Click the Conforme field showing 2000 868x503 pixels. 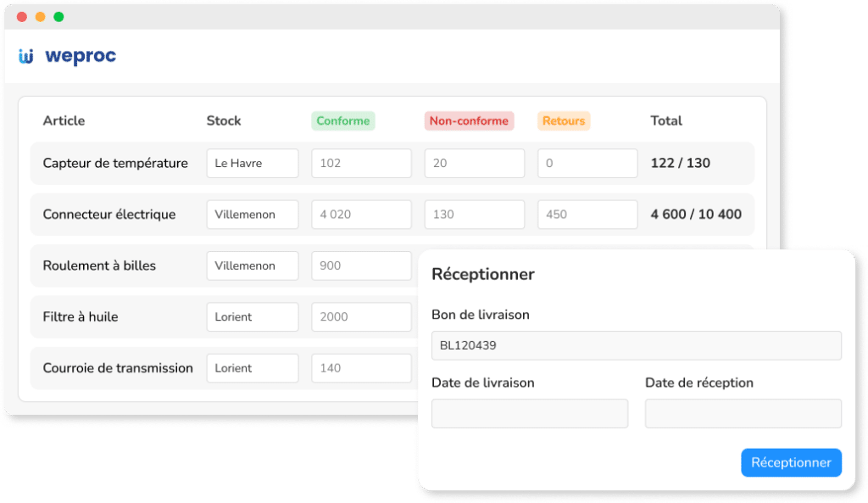click(361, 316)
